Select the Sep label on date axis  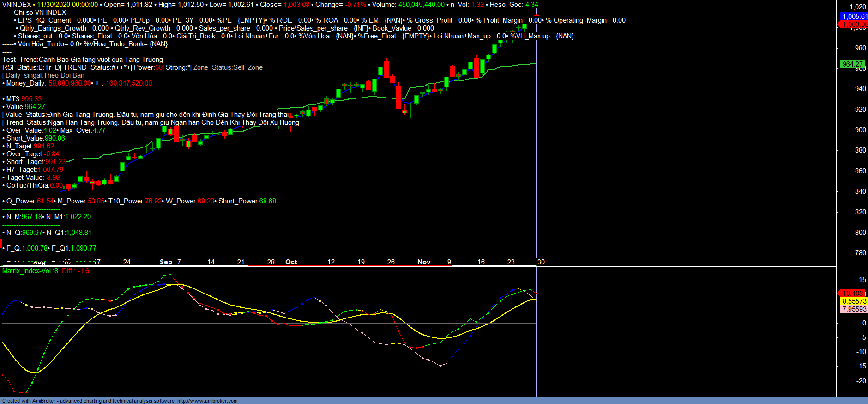166,262
